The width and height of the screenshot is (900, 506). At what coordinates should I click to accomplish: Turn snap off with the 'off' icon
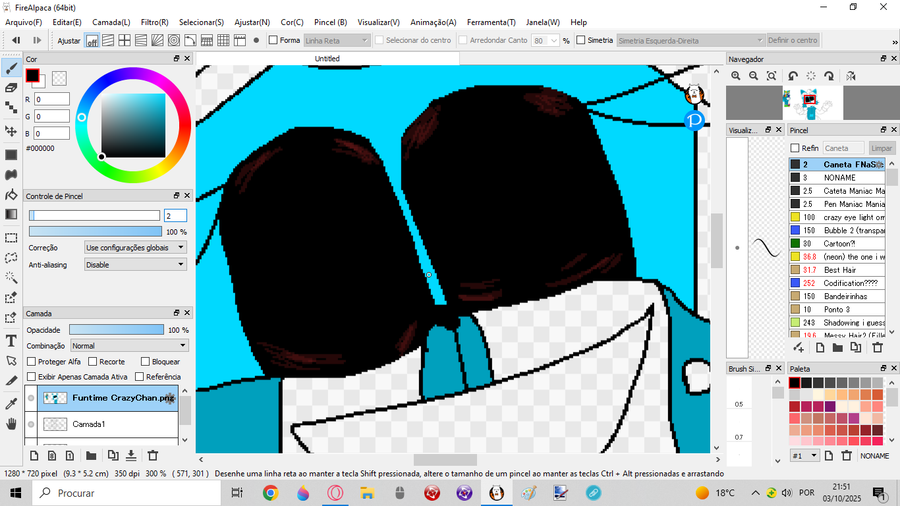pos(92,41)
